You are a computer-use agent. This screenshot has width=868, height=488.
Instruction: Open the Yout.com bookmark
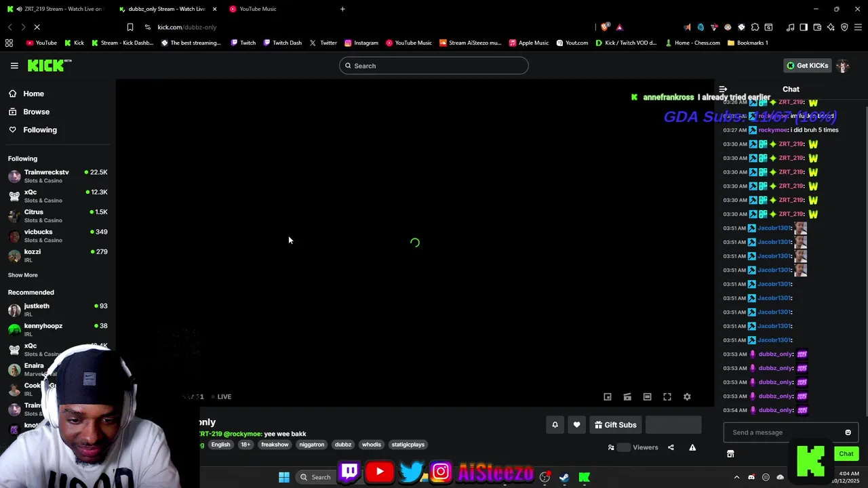[x=572, y=43]
